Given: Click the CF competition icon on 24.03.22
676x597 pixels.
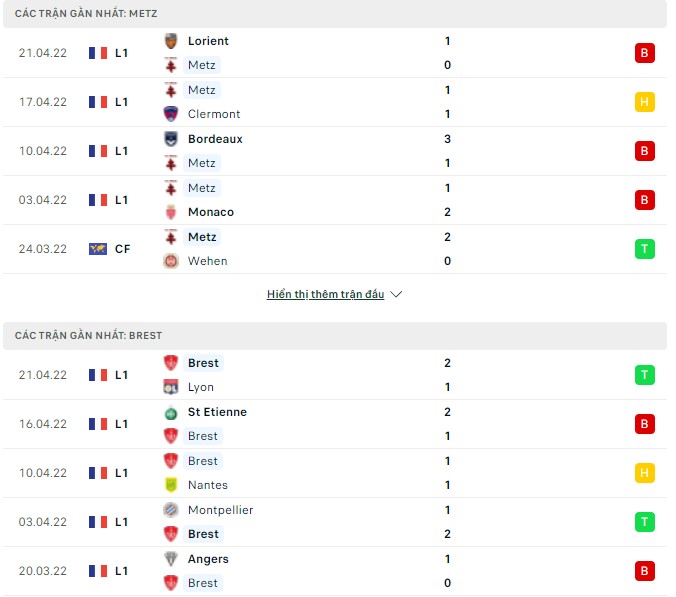Looking at the screenshot, I should coord(98,249).
